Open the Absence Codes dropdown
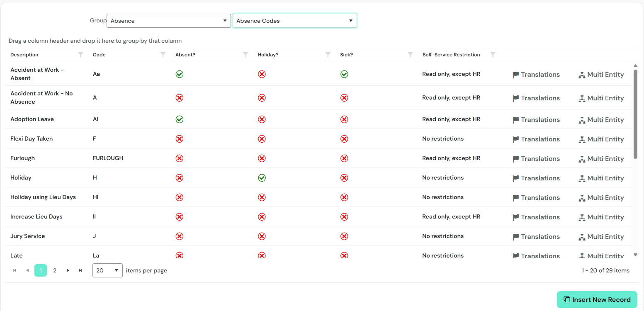644x311 pixels. click(x=295, y=21)
